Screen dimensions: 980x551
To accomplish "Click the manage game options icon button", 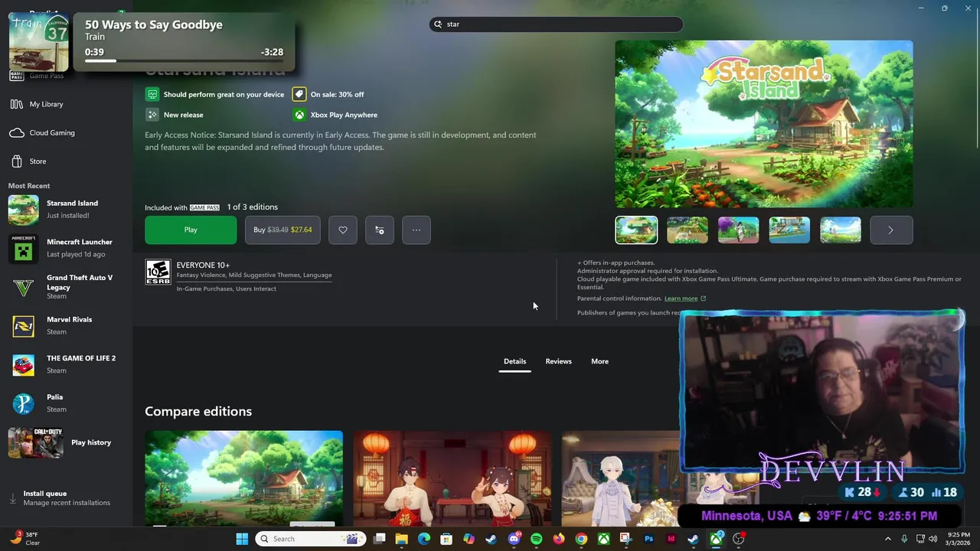I will tap(380, 230).
